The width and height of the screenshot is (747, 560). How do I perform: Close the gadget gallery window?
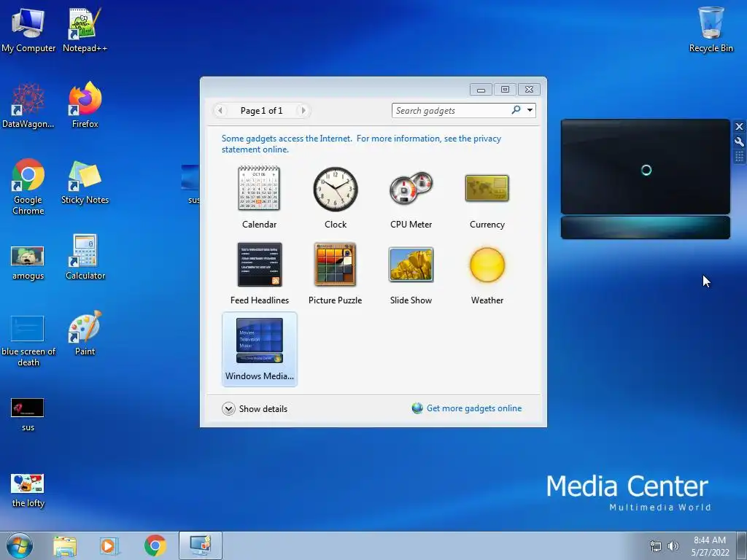[530, 90]
